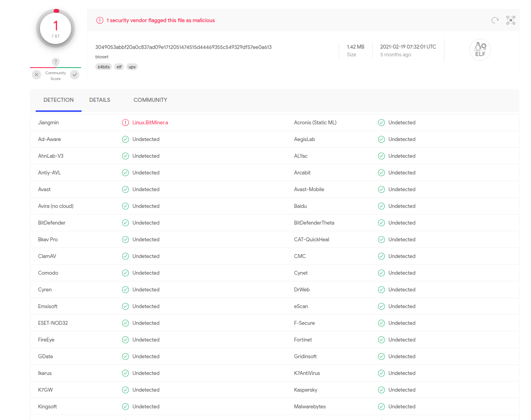
Task: Click the Fortinet undetected check icon
Action: [381, 340]
